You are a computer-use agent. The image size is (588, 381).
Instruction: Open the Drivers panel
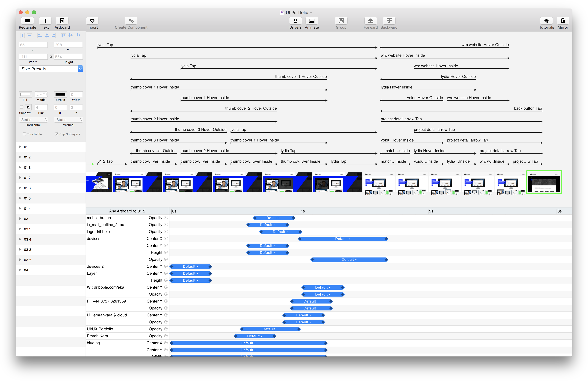295,21
